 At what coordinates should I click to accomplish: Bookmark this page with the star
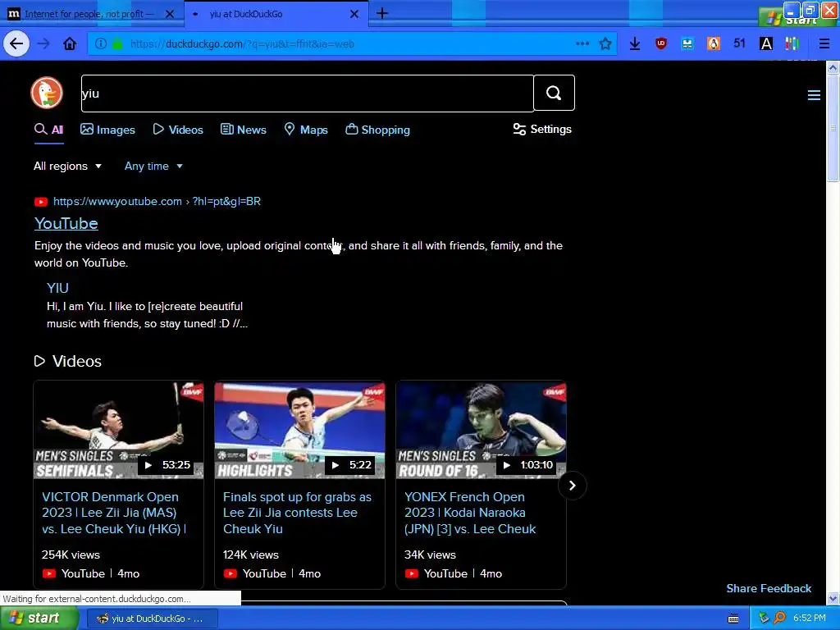coord(605,44)
